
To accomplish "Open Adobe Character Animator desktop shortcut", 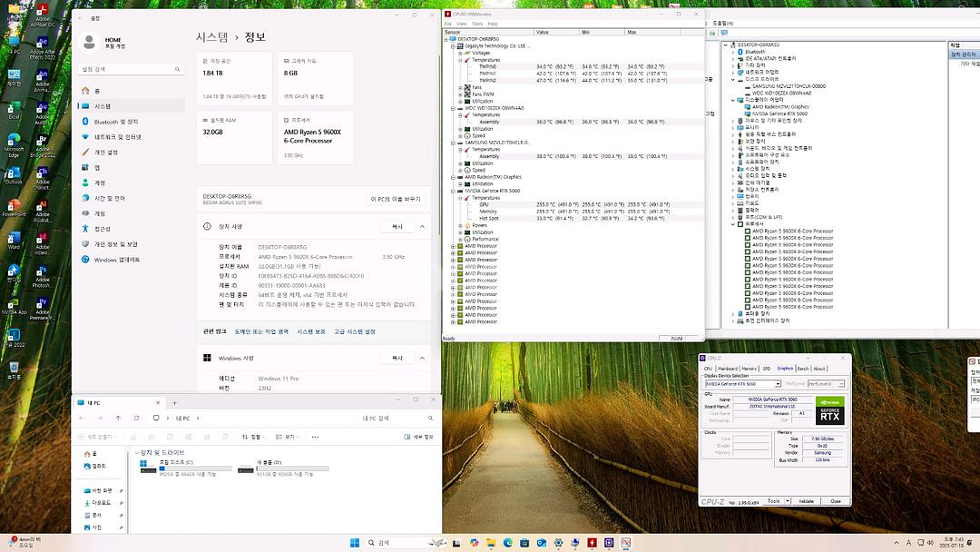I will click(x=42, y=178).
